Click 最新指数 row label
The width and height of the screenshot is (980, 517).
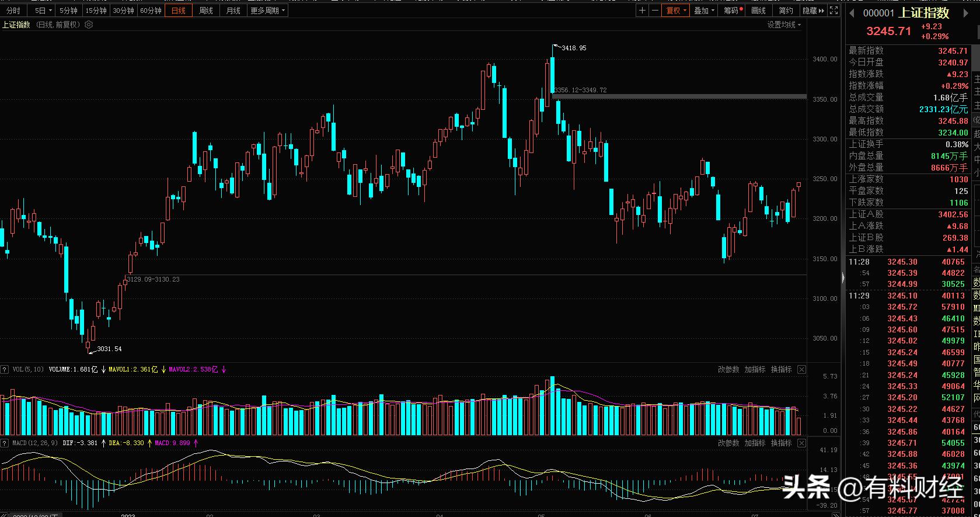(866, 51)
